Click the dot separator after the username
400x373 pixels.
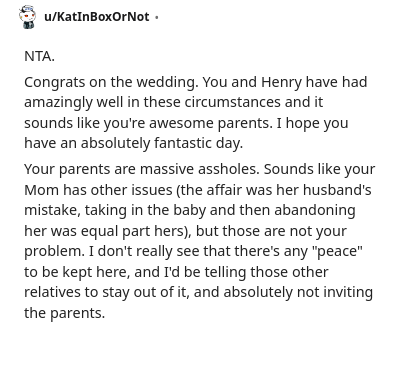click(x=156, y=17)
